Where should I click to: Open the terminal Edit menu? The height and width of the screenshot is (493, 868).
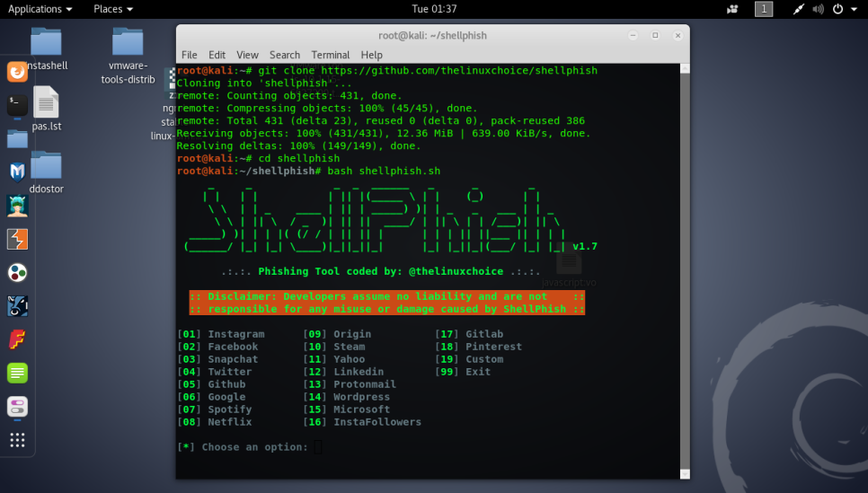tap(217, 55)
